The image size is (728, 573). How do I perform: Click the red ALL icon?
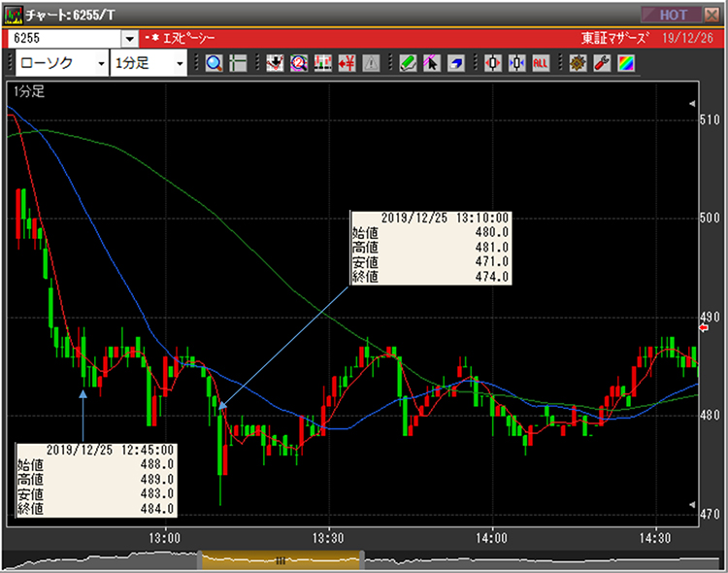541,63
